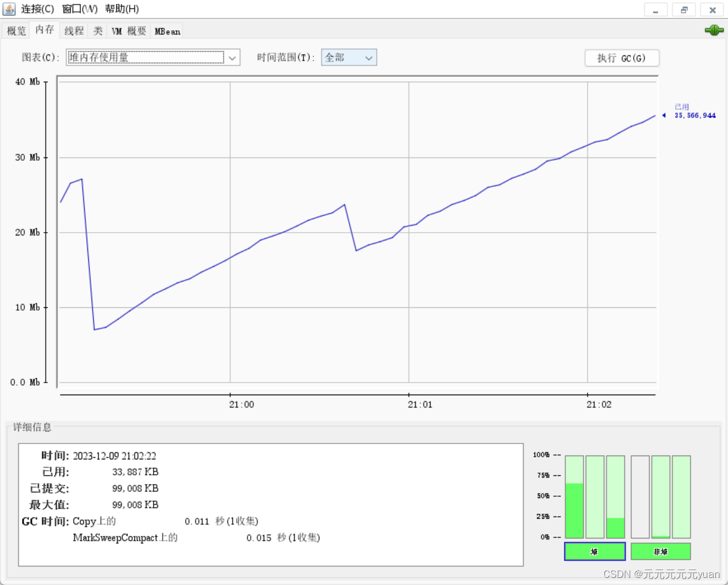
Task: Switch to the MBean tab
Action: coord(167,31)
